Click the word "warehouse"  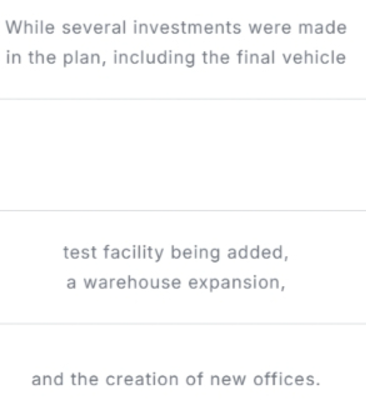[132, 283]
